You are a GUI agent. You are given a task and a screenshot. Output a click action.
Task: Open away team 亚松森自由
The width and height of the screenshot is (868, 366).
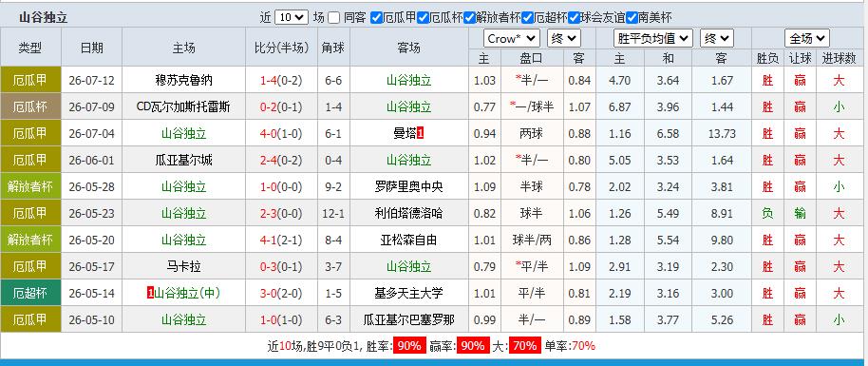(x=409, y=241)
